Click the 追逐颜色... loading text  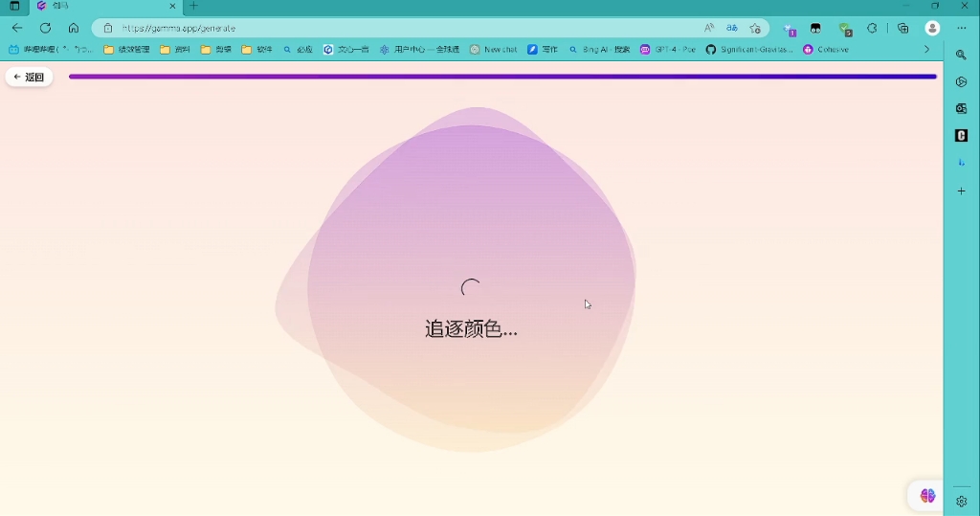[x=471, y=328]
